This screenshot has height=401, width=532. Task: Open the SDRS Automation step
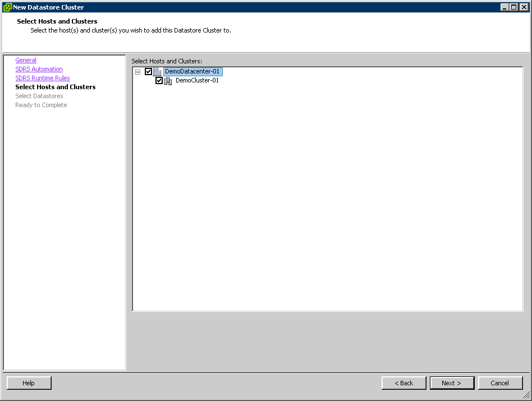pos(39,69)
